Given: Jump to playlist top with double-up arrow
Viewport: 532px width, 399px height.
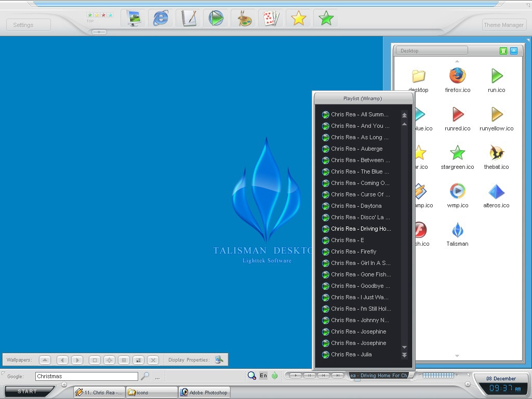Looking at the screenshot, I should (x=404, y=115).
